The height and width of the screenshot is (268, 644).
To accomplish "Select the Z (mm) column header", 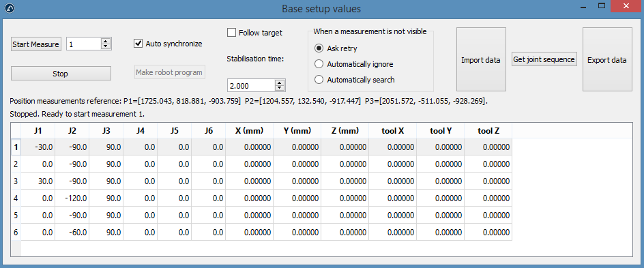I will (345, 131).
